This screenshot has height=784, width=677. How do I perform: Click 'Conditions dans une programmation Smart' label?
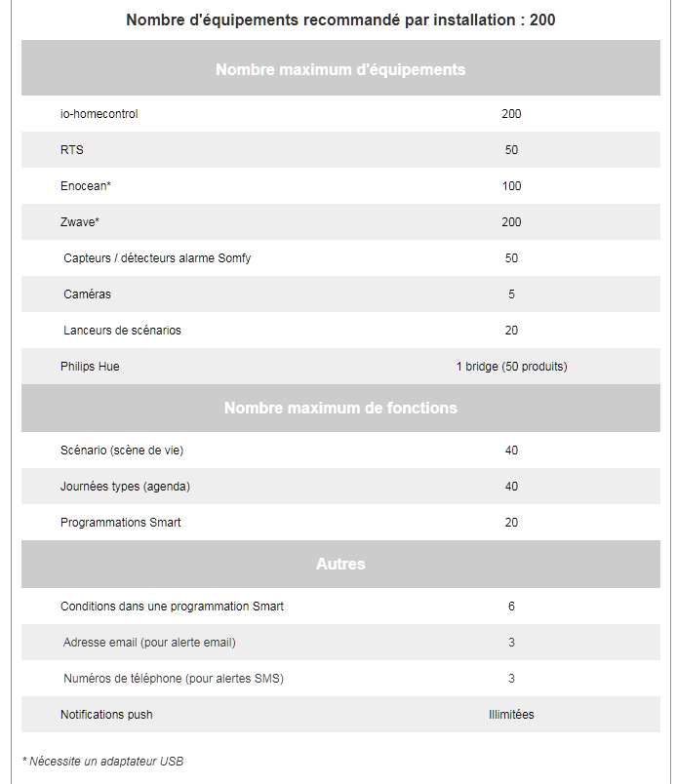click(x=172, y=607)
